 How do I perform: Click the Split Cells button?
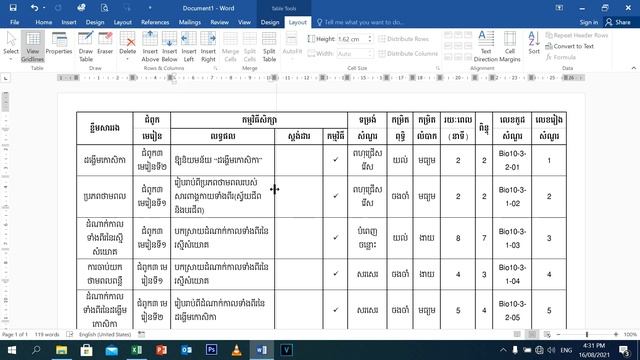249,47
